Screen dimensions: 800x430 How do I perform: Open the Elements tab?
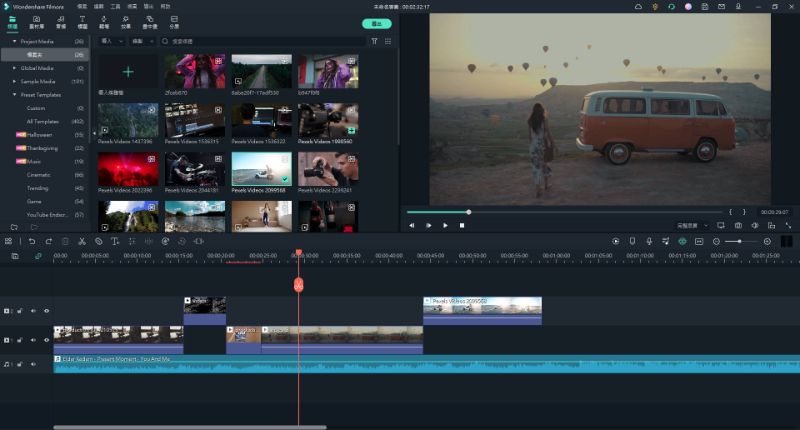tap(149, 22)
